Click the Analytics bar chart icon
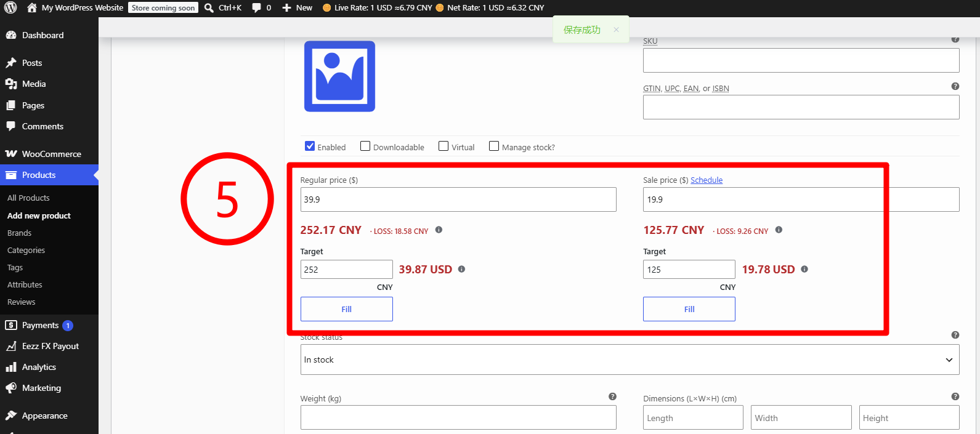The height and width of the screenshot is (434, 980). click(x=11, y=367)
